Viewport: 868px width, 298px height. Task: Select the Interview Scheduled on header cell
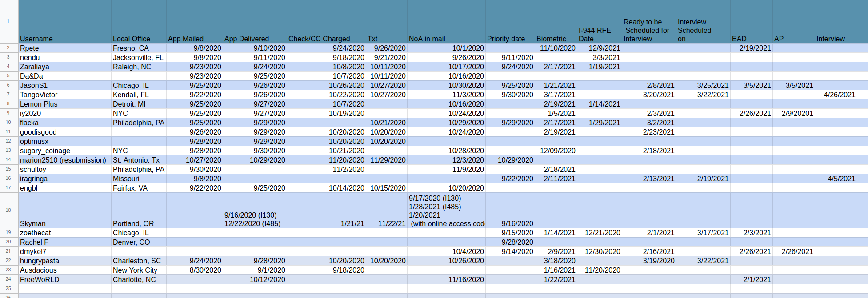pyautogui.click(x=703, y=21)
